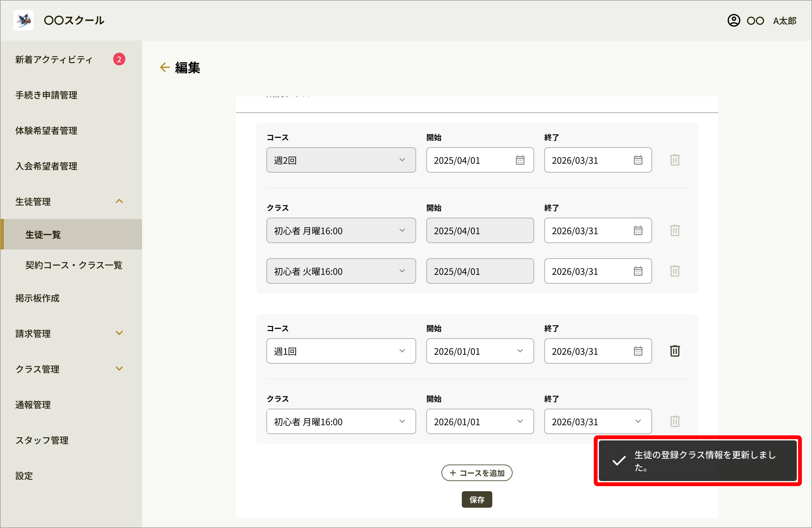Select 生徒一覧 in the sidebar
This screenshot has width=812, height=528.
point(71,234)
